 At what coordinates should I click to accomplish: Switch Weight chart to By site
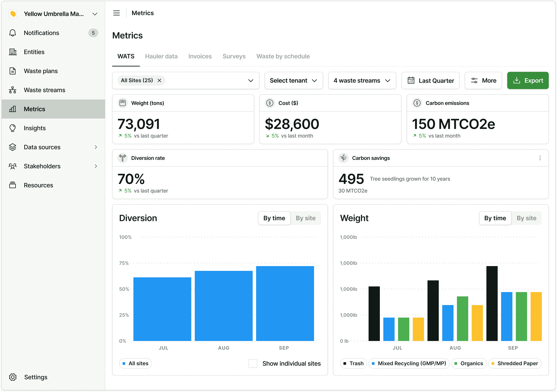526,218
